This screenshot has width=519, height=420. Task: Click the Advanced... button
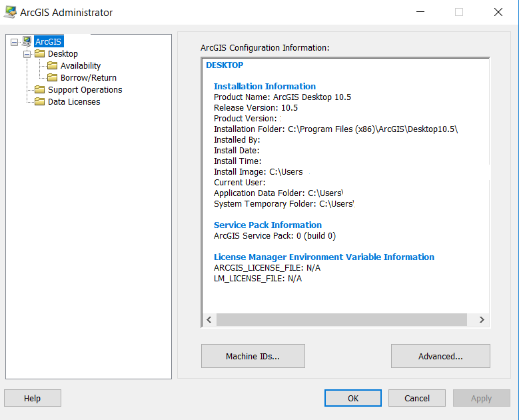point(440,356)
